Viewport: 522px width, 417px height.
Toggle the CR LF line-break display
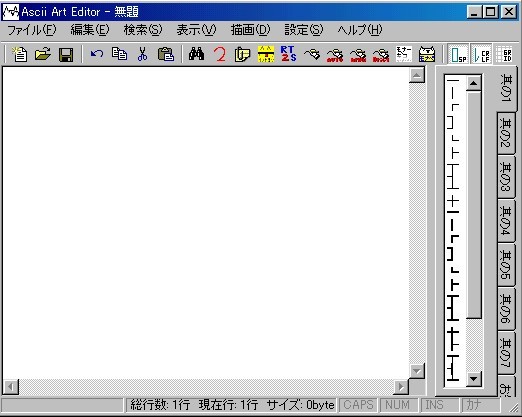pyautogui.click(x=481, y=54)
